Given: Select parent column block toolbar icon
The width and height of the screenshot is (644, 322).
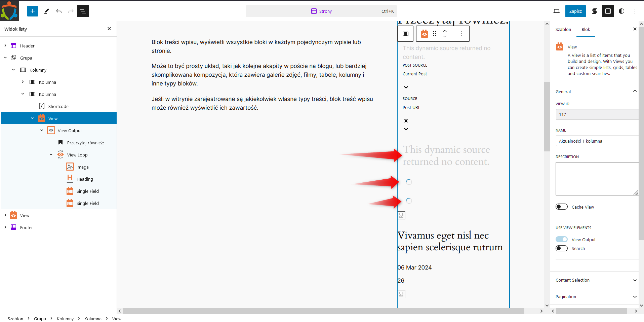Looking at the screenshot, I should coord(406,34).
